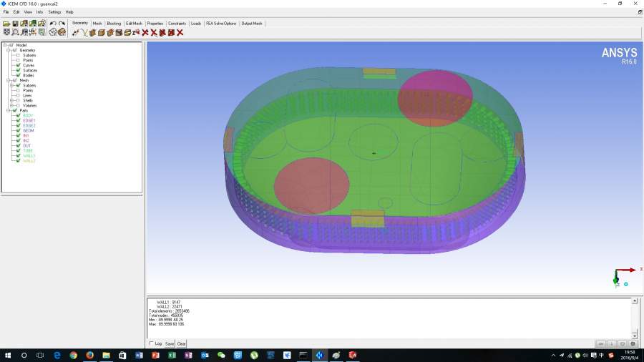The width and height of the screenshot is (644, 362).
Task: Expand the mesh Subsets node
Action: [12, 85]
